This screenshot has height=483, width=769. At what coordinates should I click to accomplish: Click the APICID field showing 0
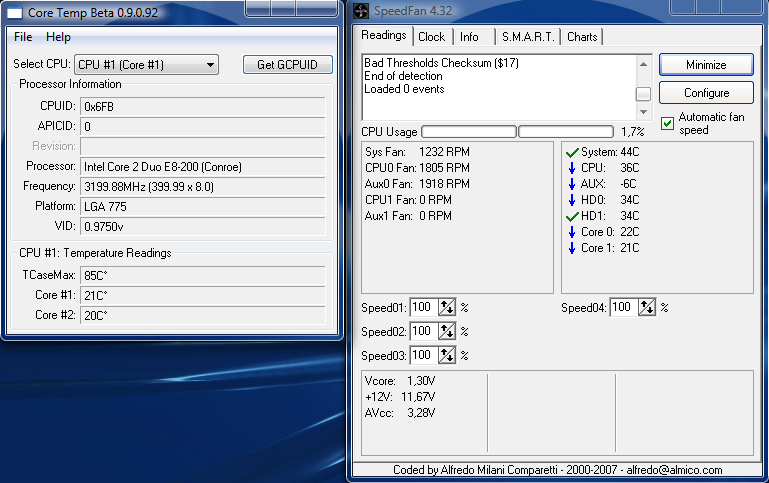[203, 127]
